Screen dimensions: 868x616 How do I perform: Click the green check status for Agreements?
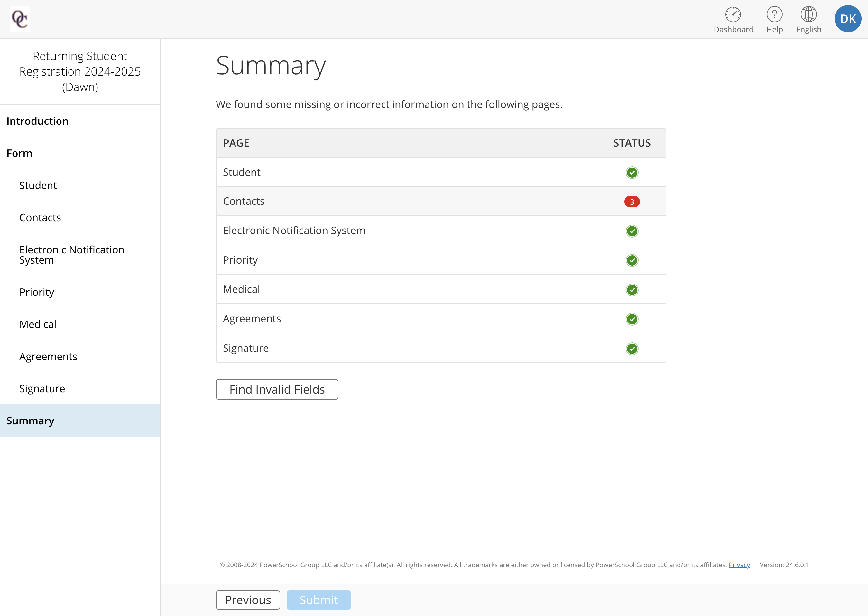(x=632, y=319)
